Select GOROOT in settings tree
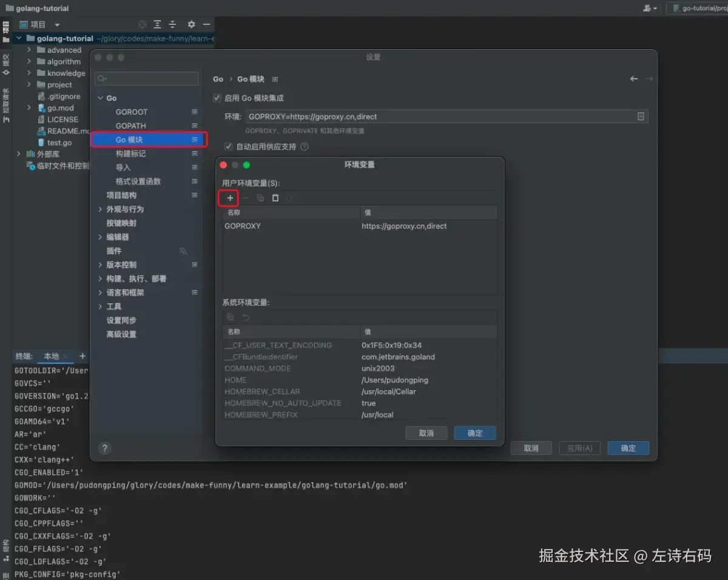The height and width of the screenshot is (580, 728). 132,112
